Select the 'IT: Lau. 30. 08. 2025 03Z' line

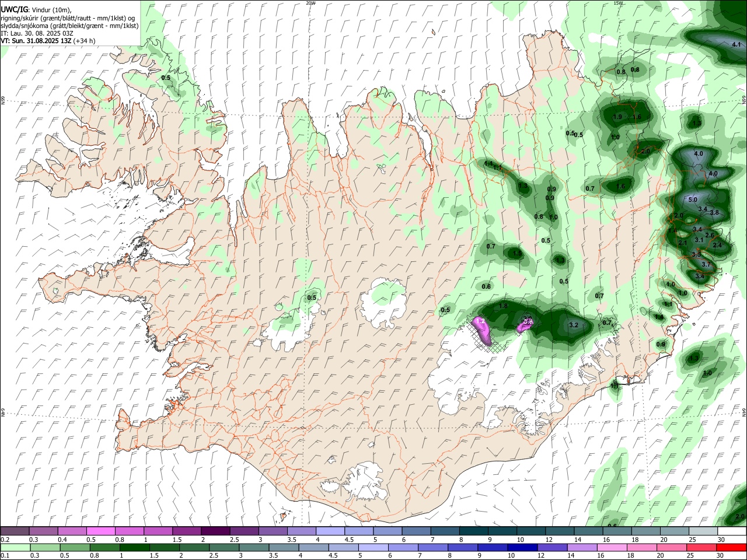point(37,34)
